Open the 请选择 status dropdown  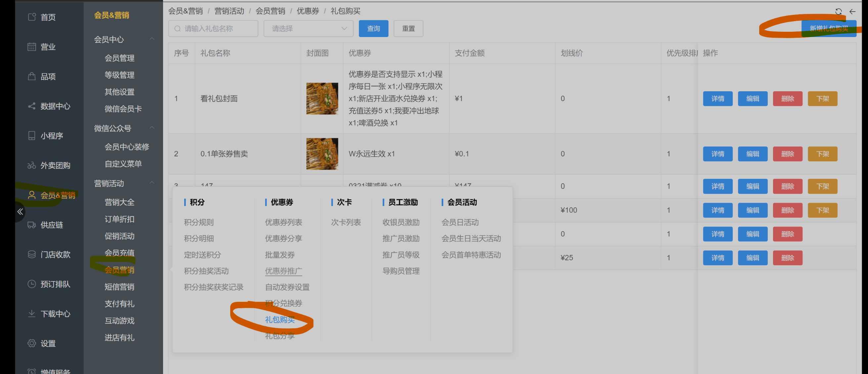[x=308, y=29]
